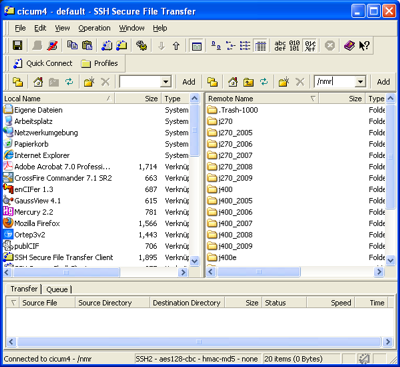Toggle the transfer view pane button

pyautogui.click(x=197, y=46)
